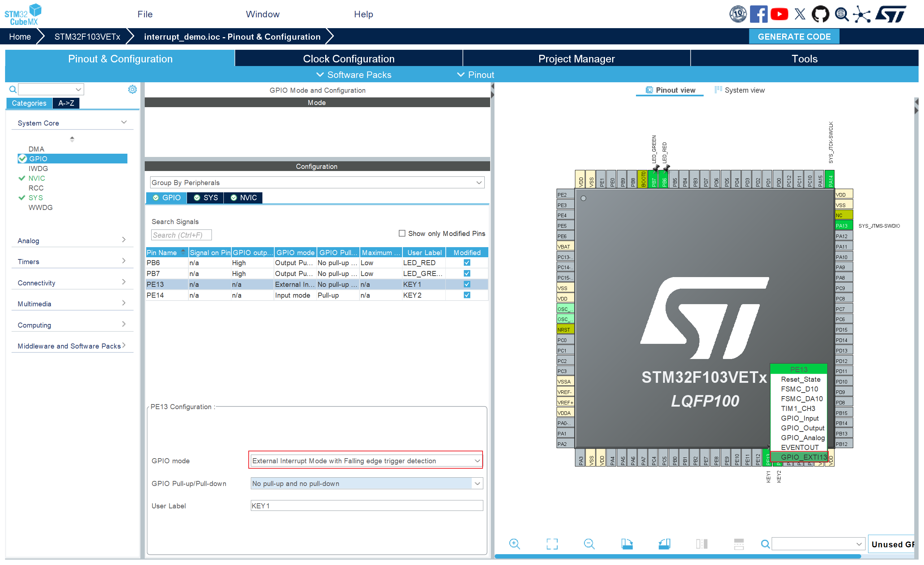
Task: Select GPIO_Input from the PE13 pin menu
Action: click(799, 418)
